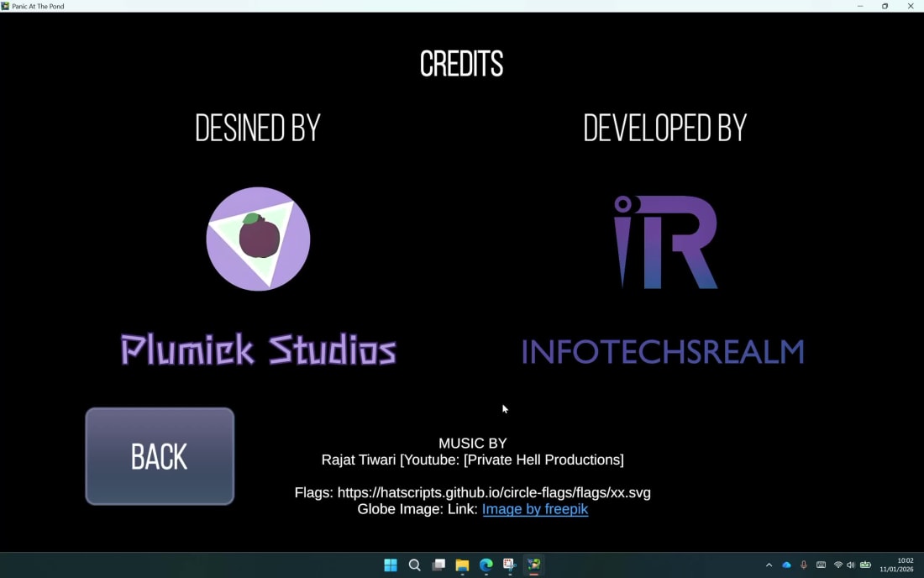Click the 'CREDITS' heading
The width and height of the screenshot is (924, 578).
pyautogui.click(x=461, y=64)
